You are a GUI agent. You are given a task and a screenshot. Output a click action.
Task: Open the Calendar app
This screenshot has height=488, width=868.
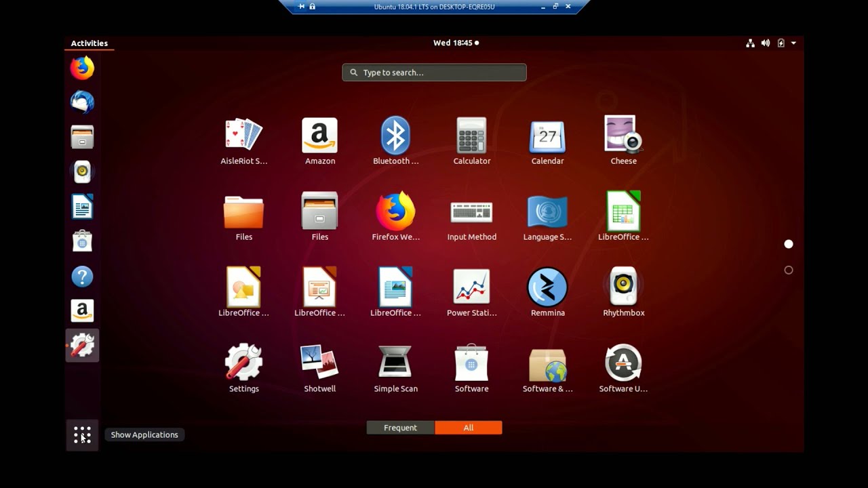[x=548, y=141]
